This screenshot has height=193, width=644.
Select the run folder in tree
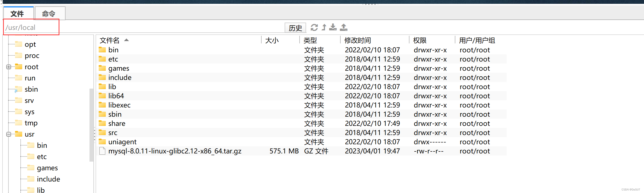click(x=30, y=78)
